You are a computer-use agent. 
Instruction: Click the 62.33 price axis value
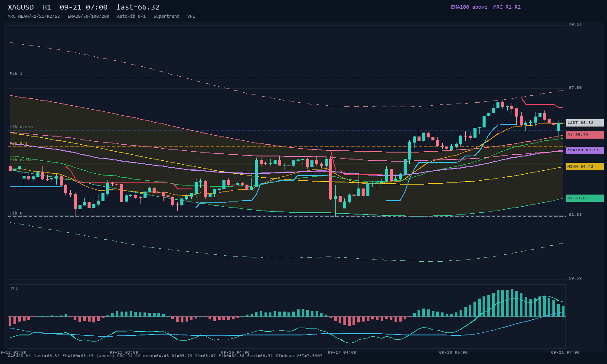point(575,214)
